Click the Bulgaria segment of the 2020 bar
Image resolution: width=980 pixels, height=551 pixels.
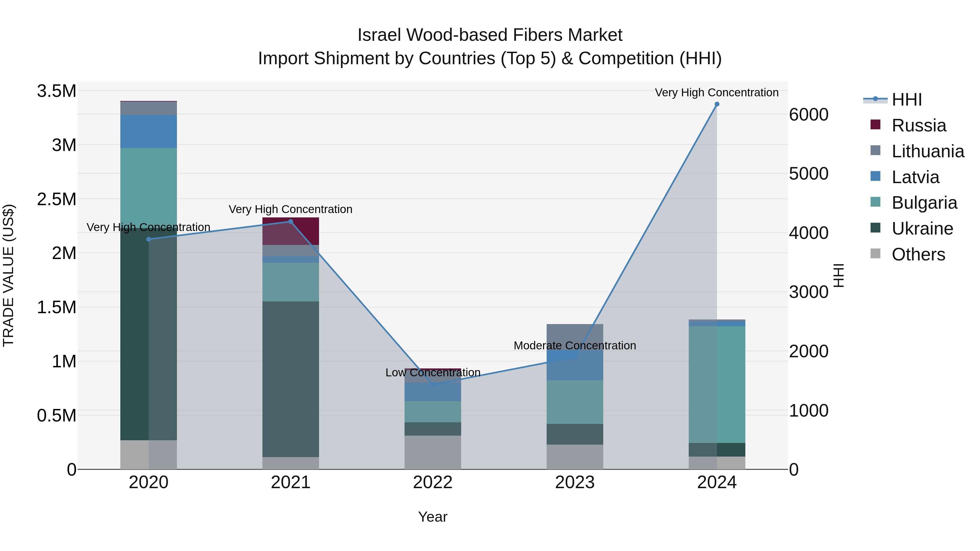coord(149,188)
